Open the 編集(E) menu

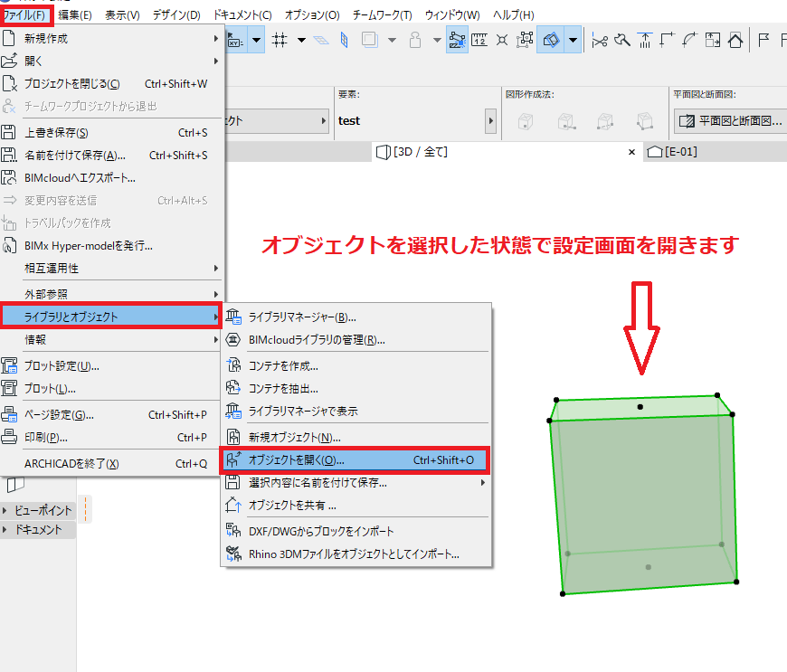point(75,15)
